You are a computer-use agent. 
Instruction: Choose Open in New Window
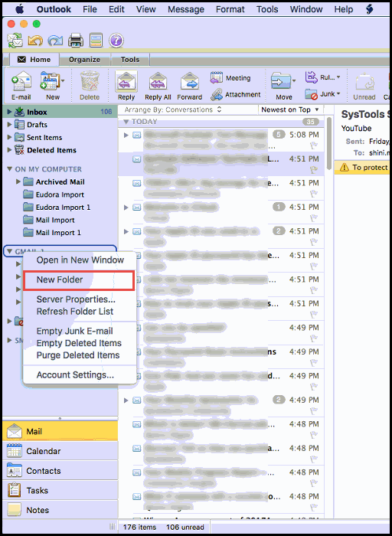click(x=80, y=260)
